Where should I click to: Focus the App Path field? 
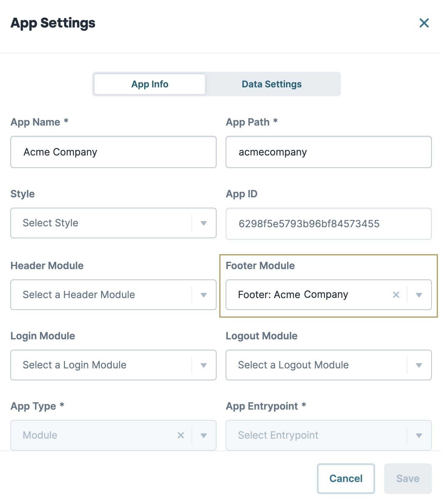coord(329,152)
